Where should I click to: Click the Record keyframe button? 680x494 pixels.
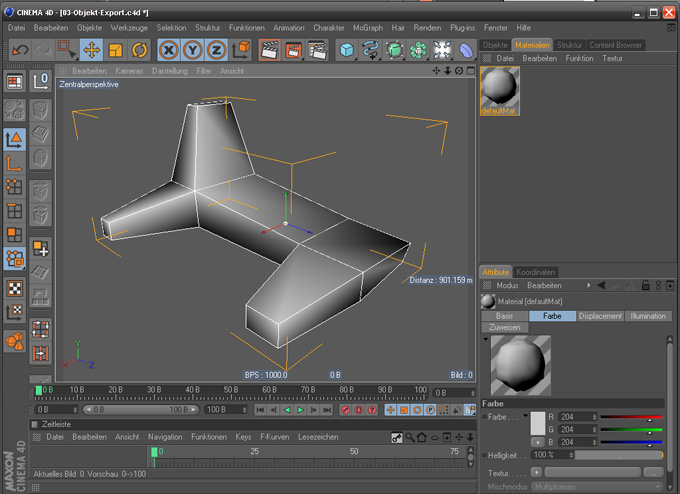click(x=346, y=410)
